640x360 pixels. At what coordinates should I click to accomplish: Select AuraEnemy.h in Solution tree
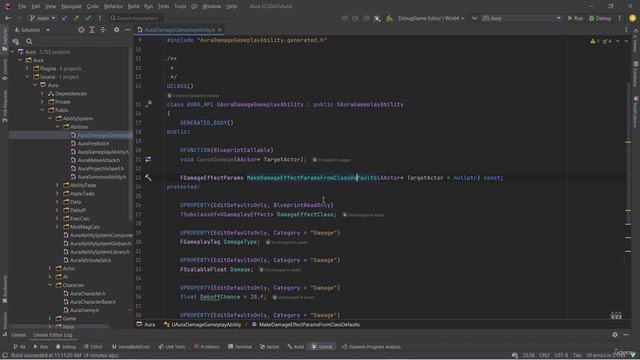point(84,310)
